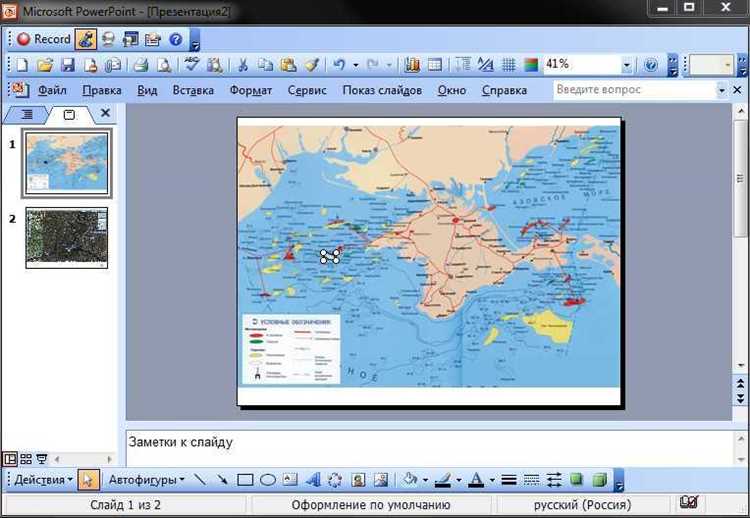This screenshot has height=518, width=750.
Task: Click the spelling check icon
Action: point(190,65)
